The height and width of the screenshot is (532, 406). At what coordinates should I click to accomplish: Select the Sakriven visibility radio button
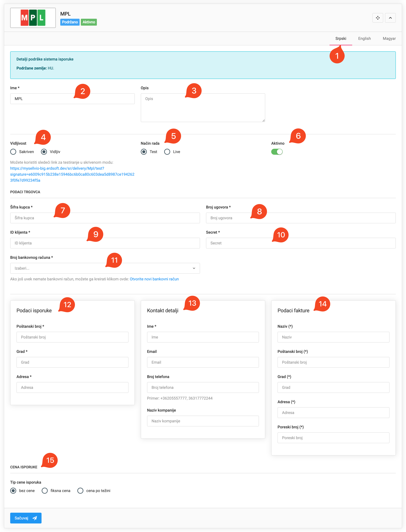tap(13, 152)
